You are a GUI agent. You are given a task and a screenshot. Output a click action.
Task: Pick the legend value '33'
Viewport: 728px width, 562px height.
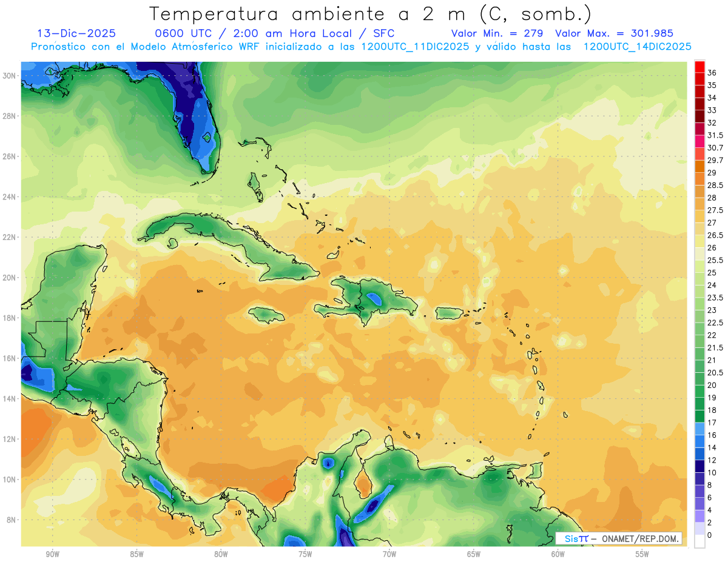point(712,110)
